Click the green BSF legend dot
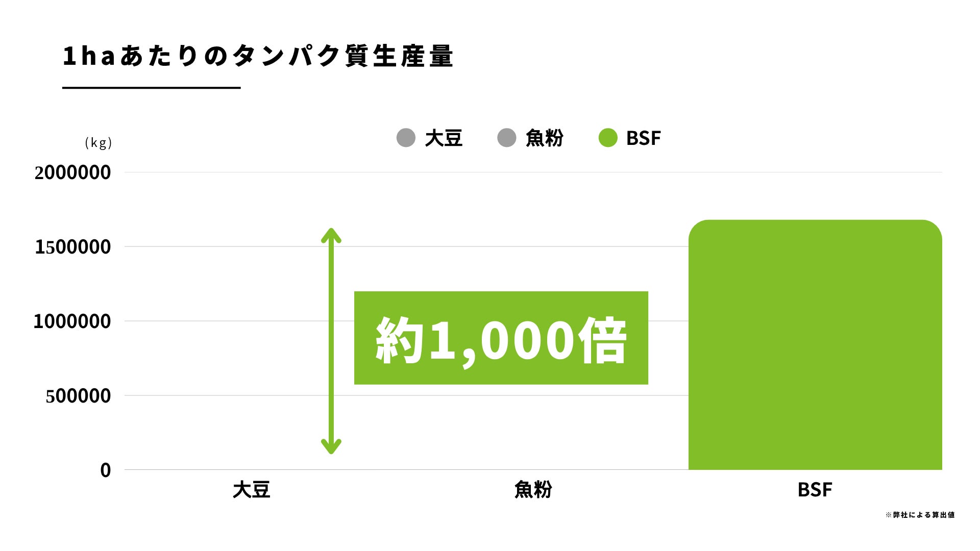 [x=608, y=138]
